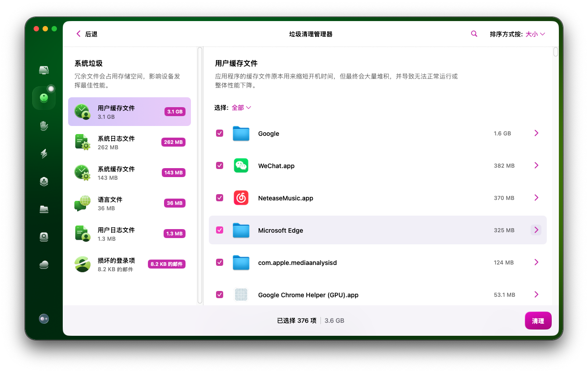Go back using the 后退 button
588x373 pixels.
(86, 34)
